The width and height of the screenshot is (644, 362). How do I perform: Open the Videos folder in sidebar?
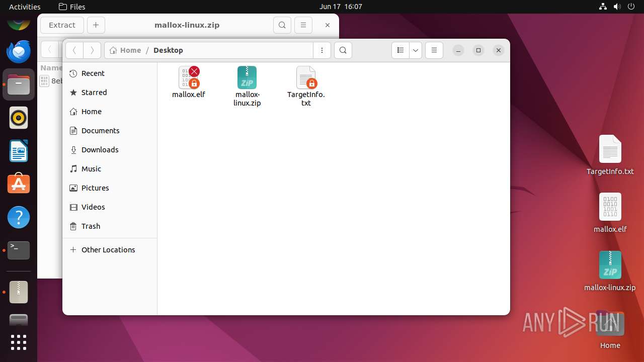[110, 207]
